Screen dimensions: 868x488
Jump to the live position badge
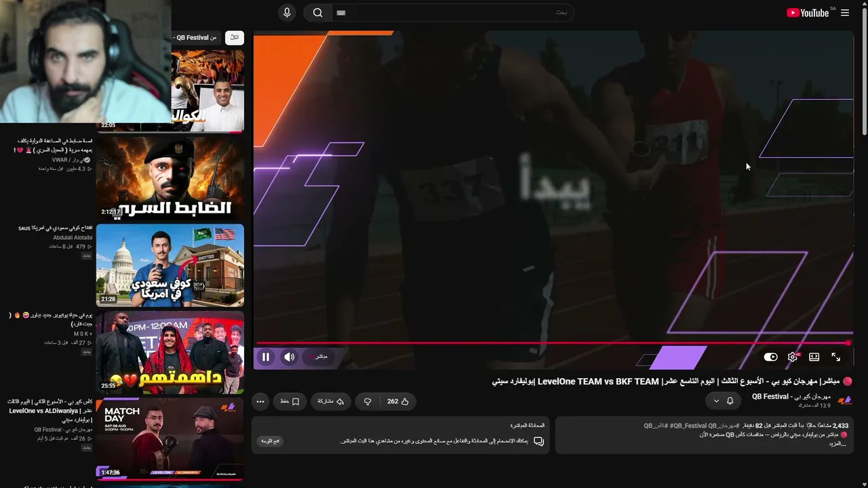pos(319,357)
